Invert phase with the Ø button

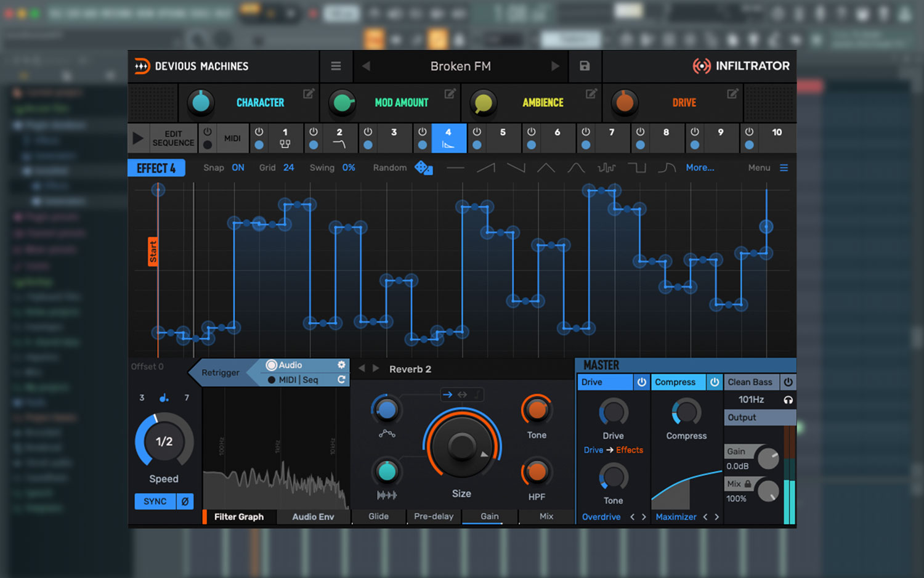(x=185, y=502)
